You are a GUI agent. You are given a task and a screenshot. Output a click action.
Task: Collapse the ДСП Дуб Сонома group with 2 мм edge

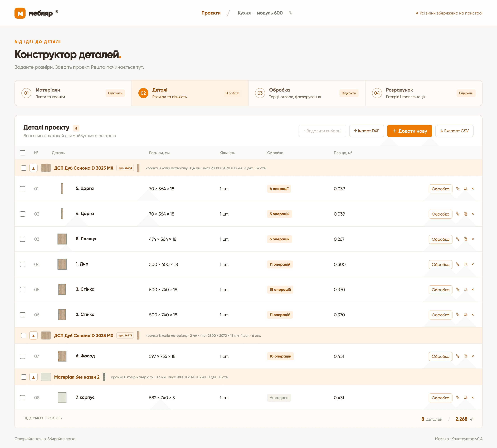tap(33, 336)
